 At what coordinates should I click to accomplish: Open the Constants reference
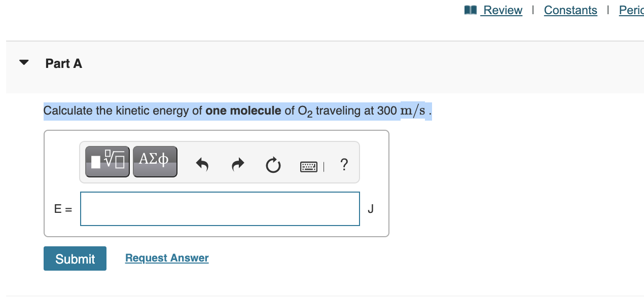coord(570,10)
